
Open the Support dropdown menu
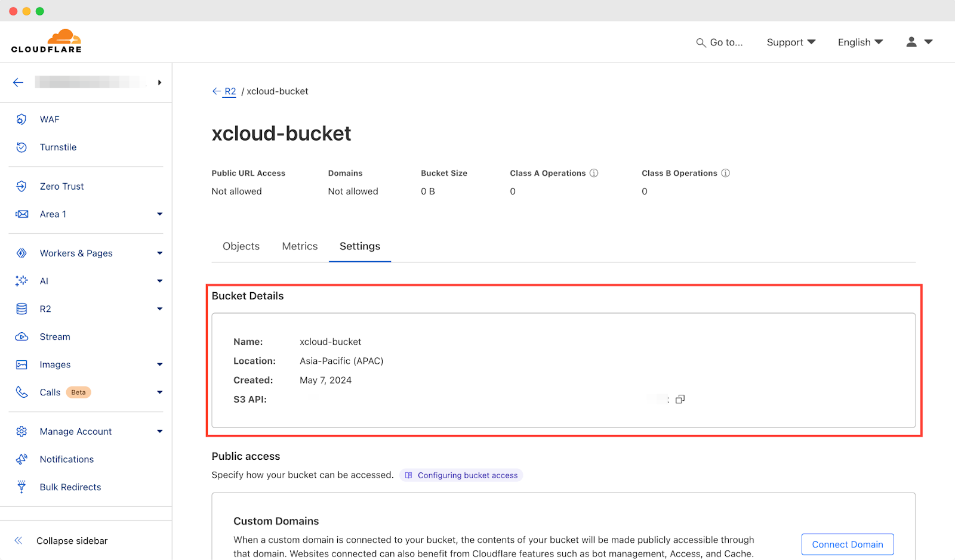pos(791,42)
